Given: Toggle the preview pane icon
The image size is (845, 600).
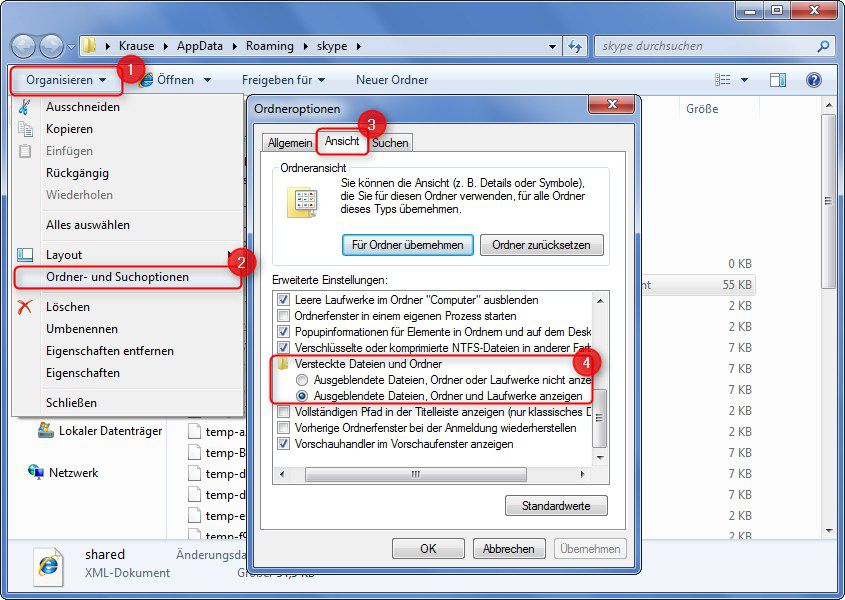Looking at the screenshot, I should point(777,80).
